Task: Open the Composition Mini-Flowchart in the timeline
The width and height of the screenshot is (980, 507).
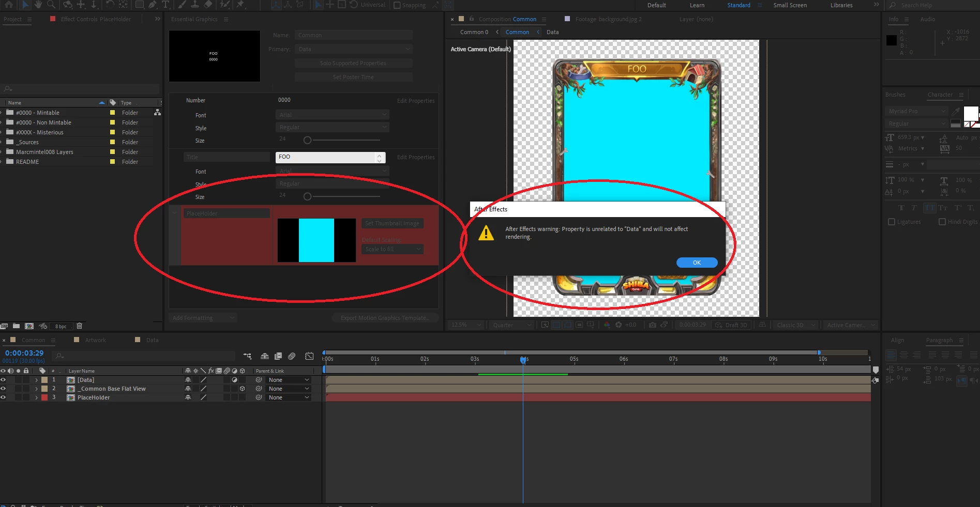Action: pos(247,356)
